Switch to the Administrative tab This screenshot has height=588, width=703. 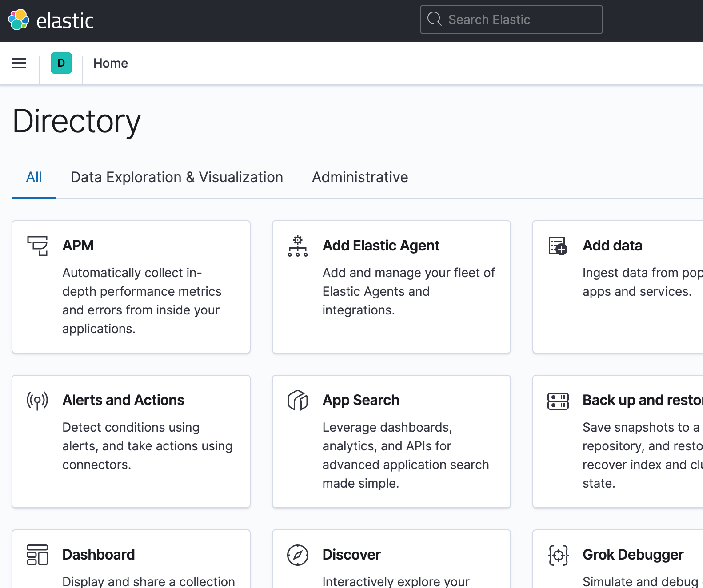pos(360,177)
